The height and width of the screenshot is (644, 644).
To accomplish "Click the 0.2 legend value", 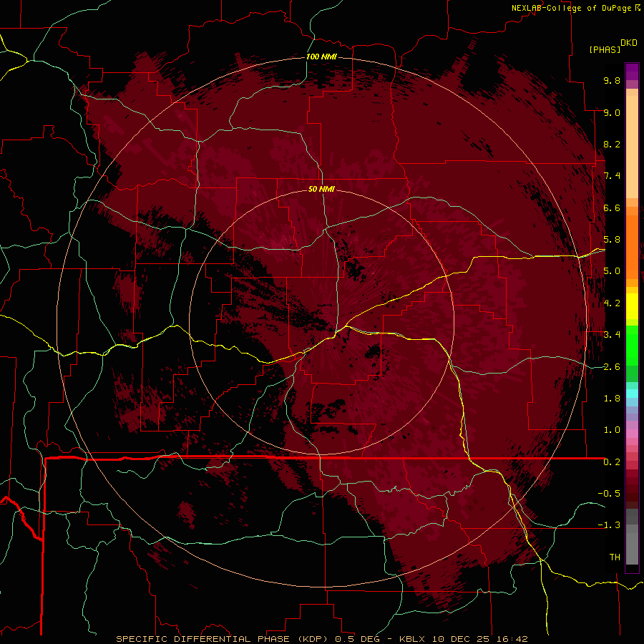I will point(612,462).
